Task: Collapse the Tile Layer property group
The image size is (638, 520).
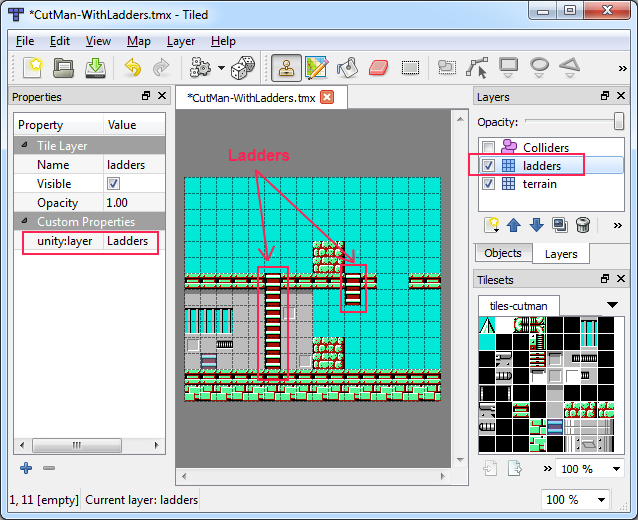Action: tap(24, 145)
